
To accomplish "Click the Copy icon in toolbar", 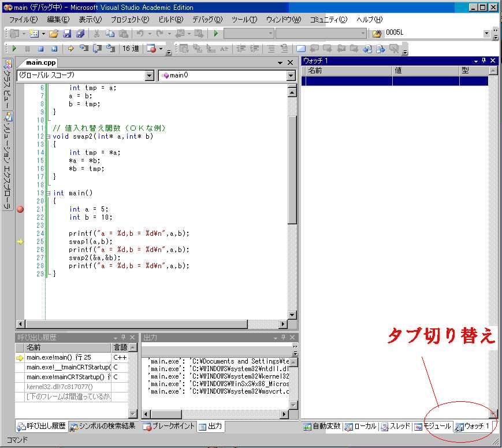I will pyautogui.click(x=110, y=34).
